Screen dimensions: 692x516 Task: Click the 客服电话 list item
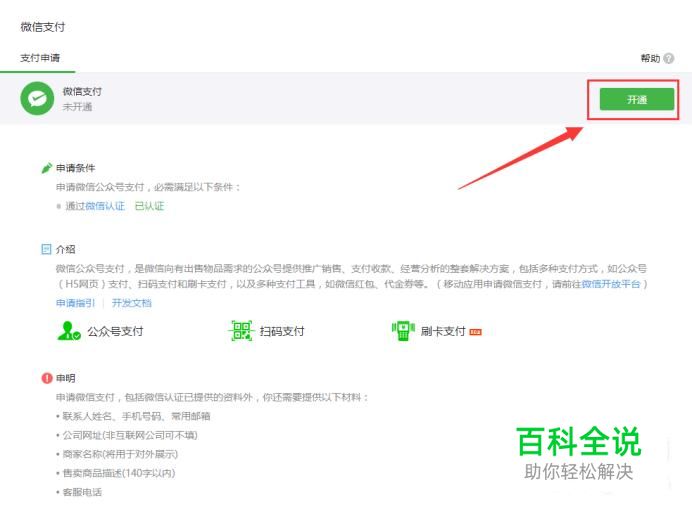click(79, 492)
